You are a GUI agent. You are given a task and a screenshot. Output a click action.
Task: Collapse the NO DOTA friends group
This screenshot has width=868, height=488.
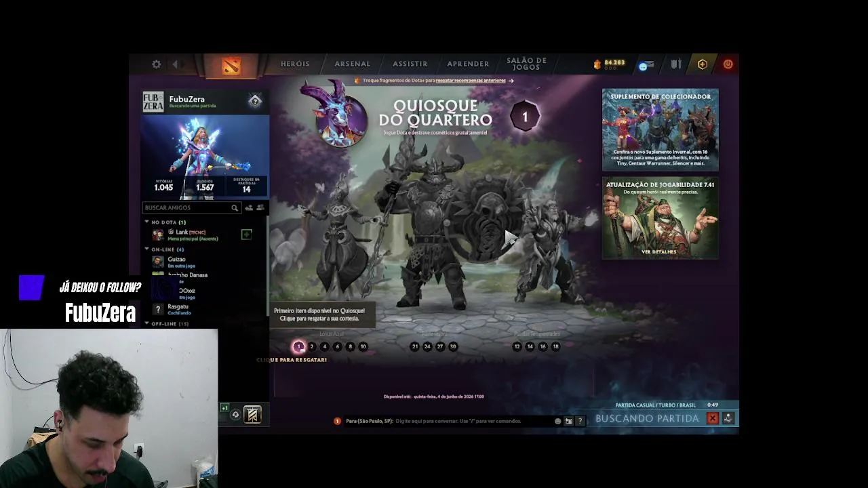[x=146, y=222]
